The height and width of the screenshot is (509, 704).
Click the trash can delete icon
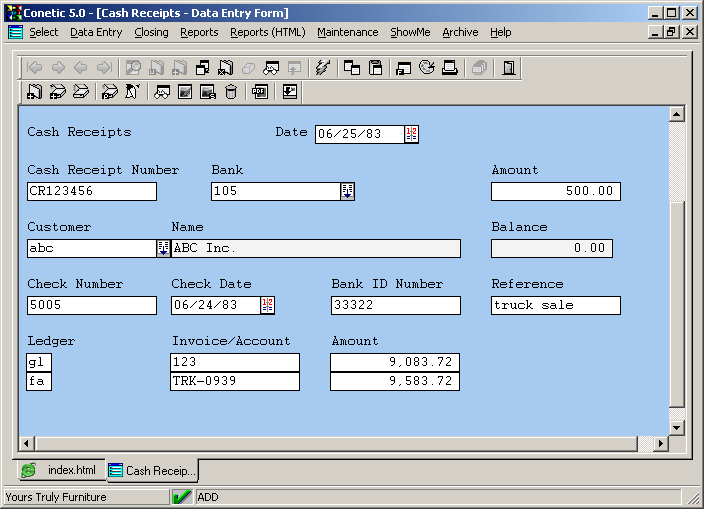[x=231, y=92]
